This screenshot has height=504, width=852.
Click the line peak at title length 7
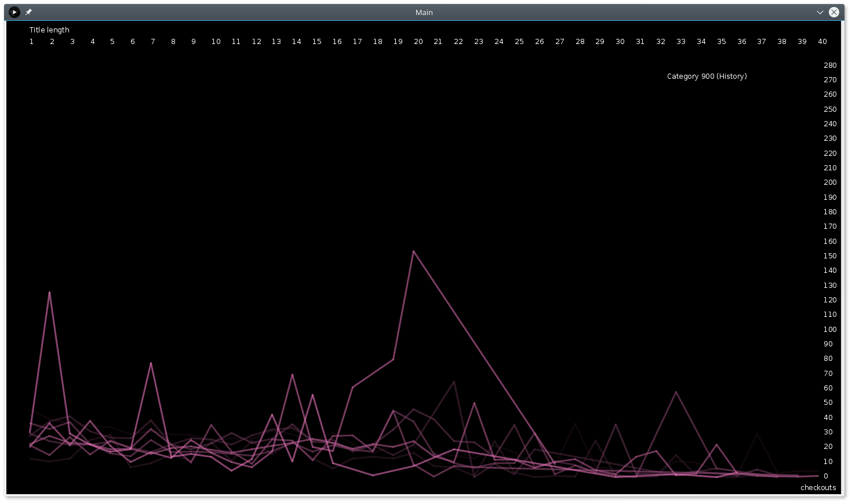click(151, 363)
